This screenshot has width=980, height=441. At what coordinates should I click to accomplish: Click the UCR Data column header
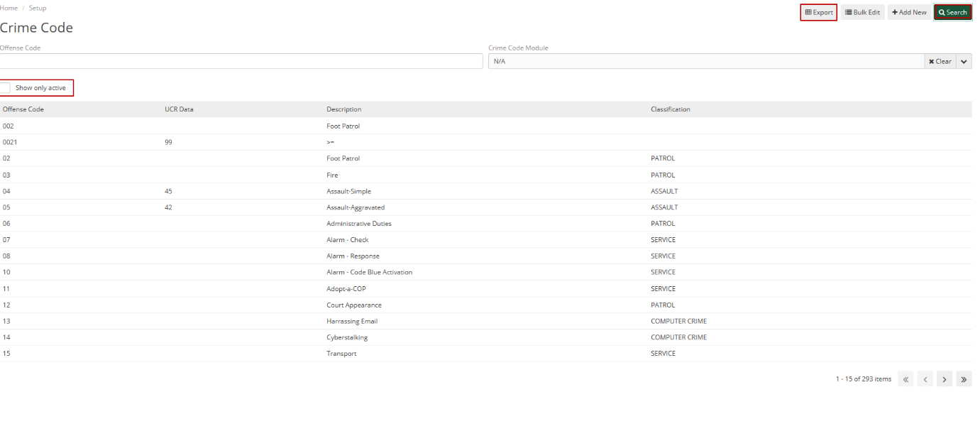[x=178, y=109]
